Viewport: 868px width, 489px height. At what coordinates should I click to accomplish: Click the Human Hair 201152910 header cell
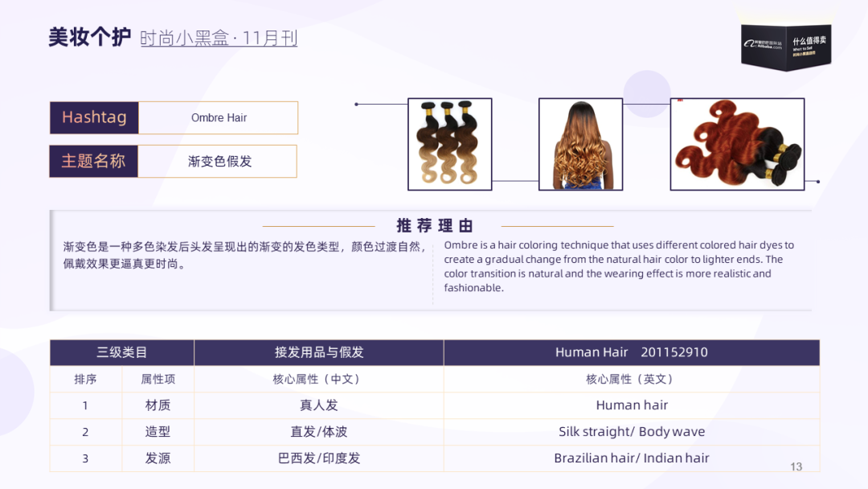(632, 352)
